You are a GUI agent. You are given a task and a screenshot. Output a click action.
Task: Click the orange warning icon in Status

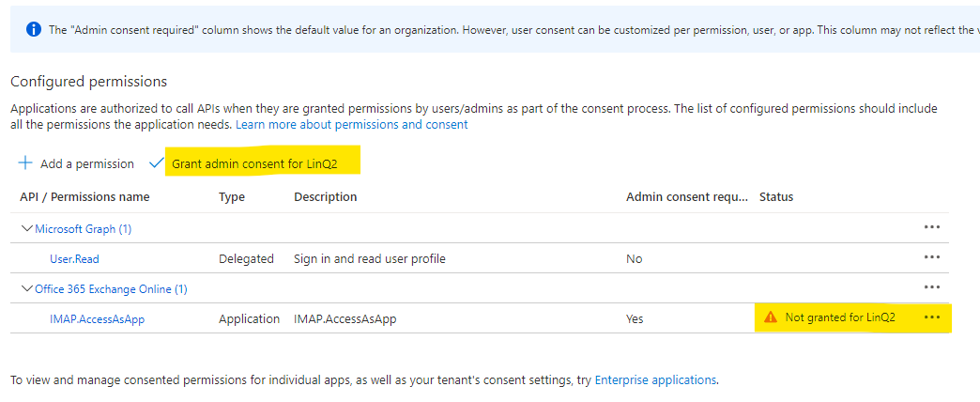point(771,317)
